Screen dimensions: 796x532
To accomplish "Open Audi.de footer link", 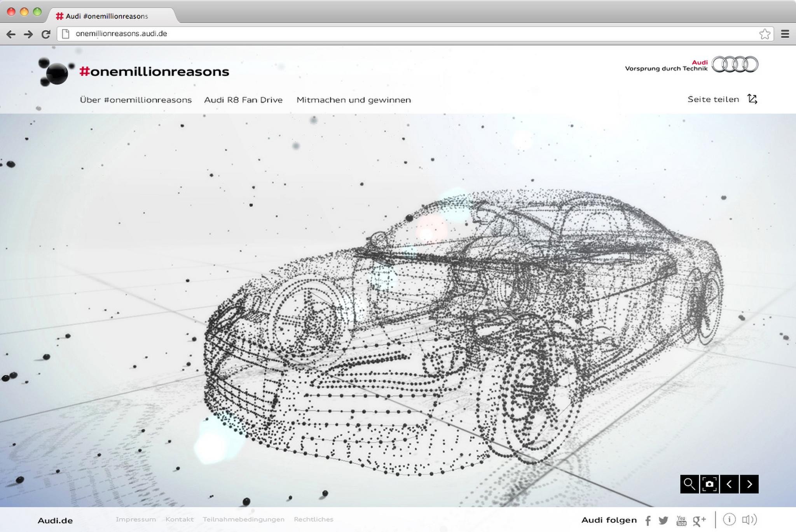I will (55, 521).
